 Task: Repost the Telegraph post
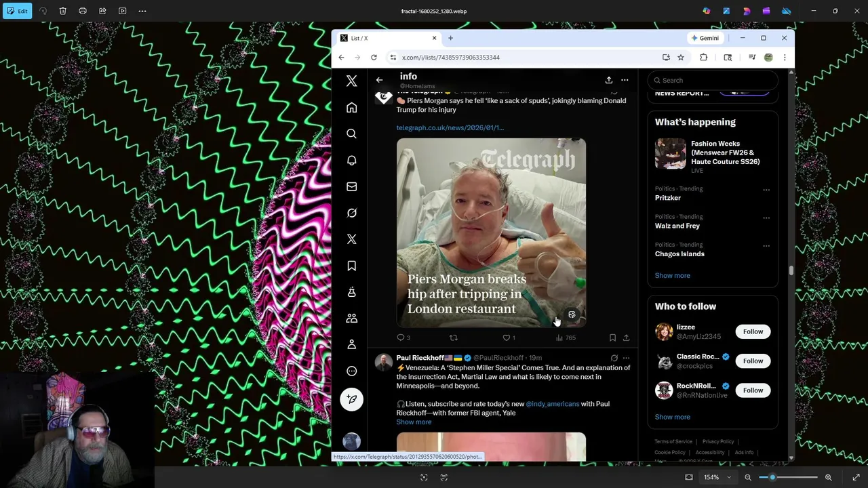click(x=454, y=338)
